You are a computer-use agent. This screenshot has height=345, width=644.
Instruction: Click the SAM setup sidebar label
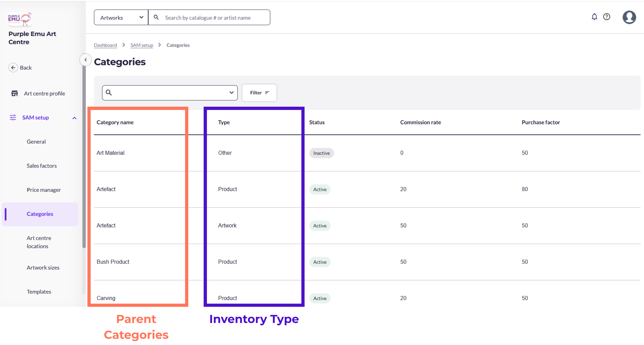tap(35, 117)
